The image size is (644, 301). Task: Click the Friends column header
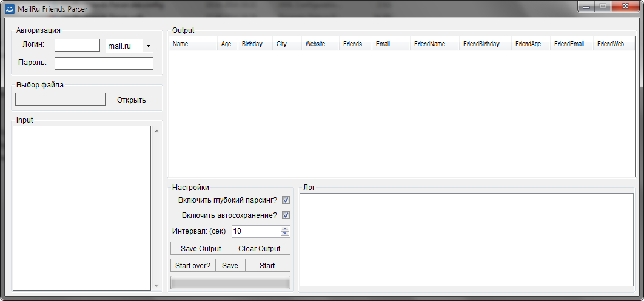355,44
